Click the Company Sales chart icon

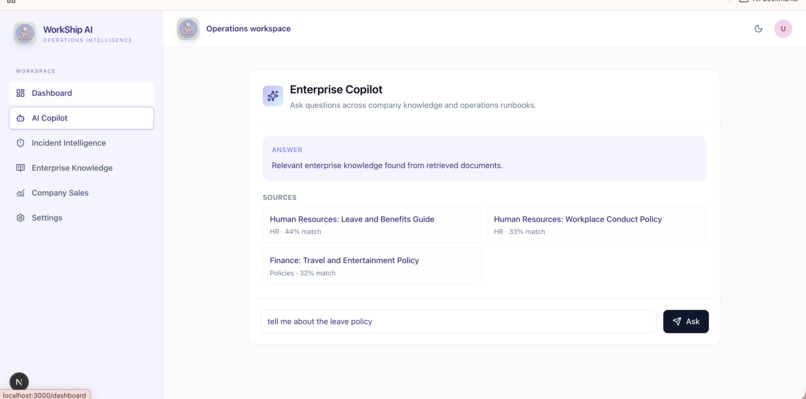[21, 193]
